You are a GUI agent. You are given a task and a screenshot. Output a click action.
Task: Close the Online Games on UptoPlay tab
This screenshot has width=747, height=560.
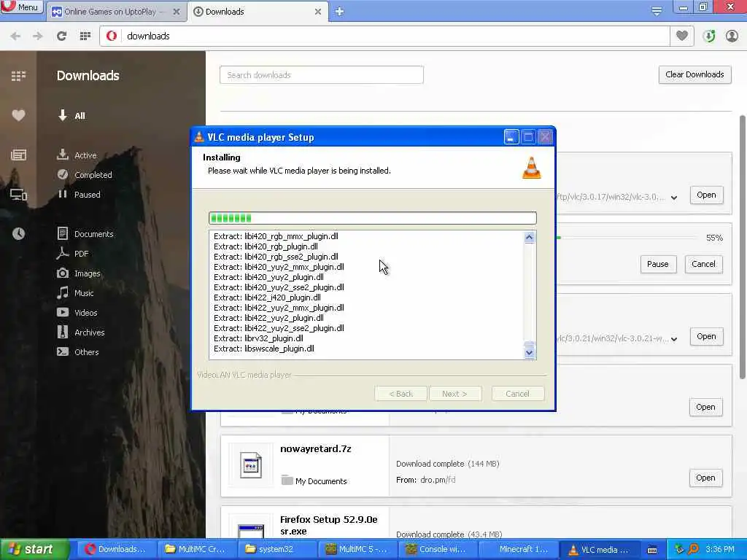coord(177,12)
